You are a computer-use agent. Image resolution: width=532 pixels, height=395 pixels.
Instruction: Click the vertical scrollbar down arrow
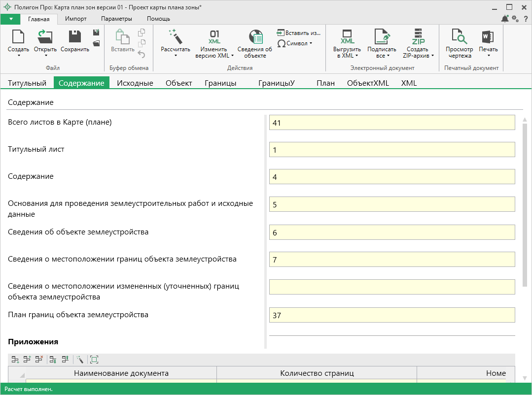coord(525,378)
